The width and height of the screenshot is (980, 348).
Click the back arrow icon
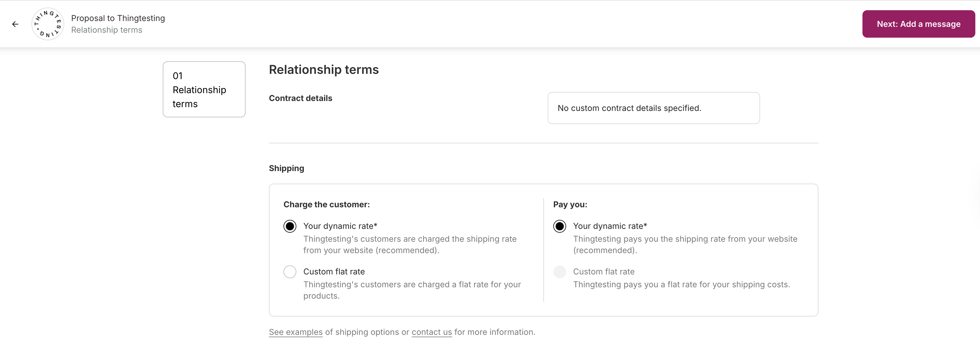(15, 24)
